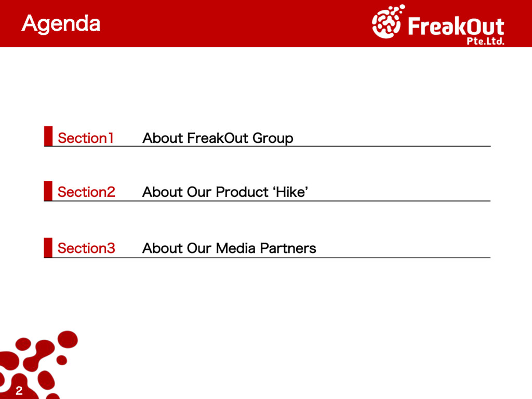This screenshot has height=399, width=532.
Task: Open About Our Media Partners entry
Action: pyautogui.click(x=229, y=248)
